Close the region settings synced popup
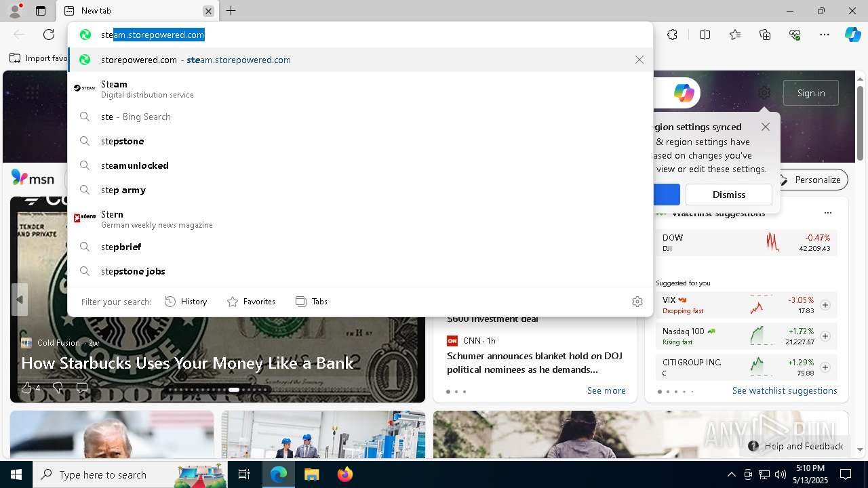 (766, 127)
